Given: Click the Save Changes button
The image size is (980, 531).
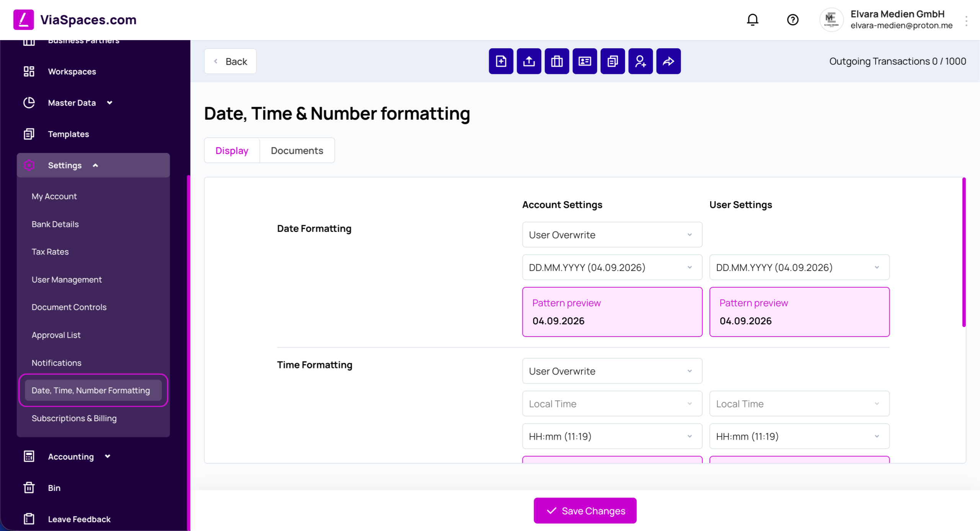Looking at the screenshot, I should pos(585,511).
